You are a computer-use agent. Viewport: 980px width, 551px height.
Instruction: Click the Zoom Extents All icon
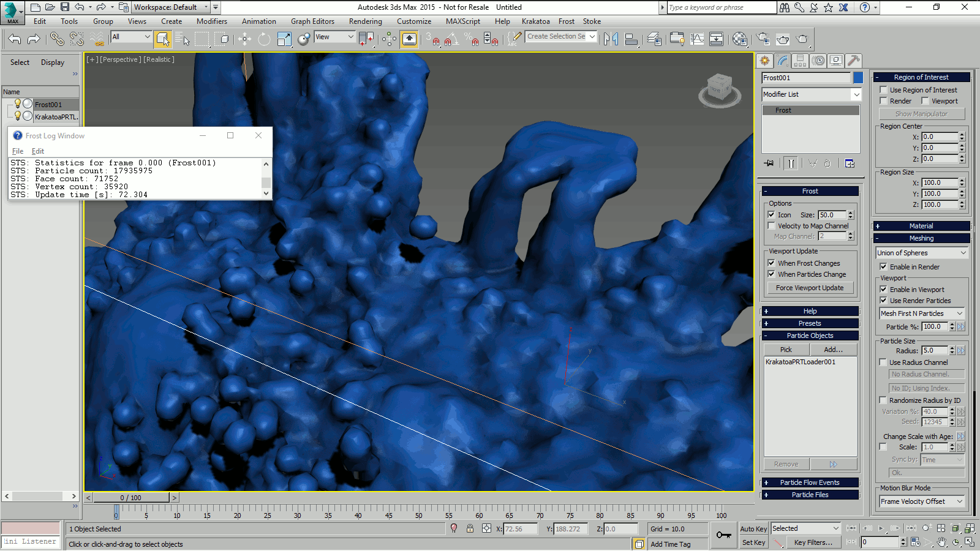(x=970, y=528)
